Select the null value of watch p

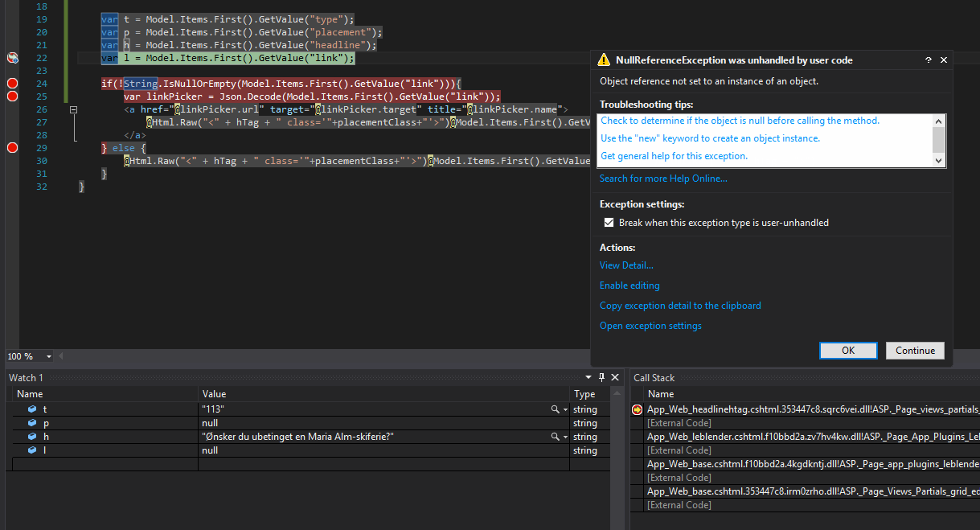210,423
